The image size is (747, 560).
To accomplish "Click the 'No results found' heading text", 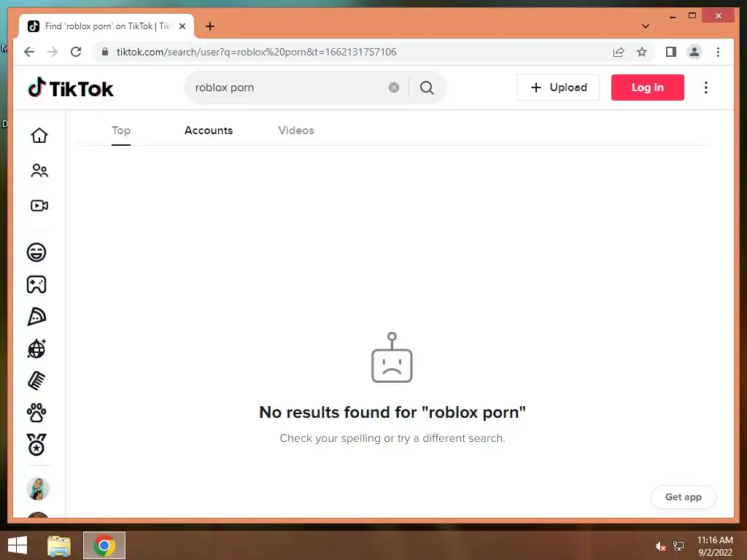I will tap(392, 413).
